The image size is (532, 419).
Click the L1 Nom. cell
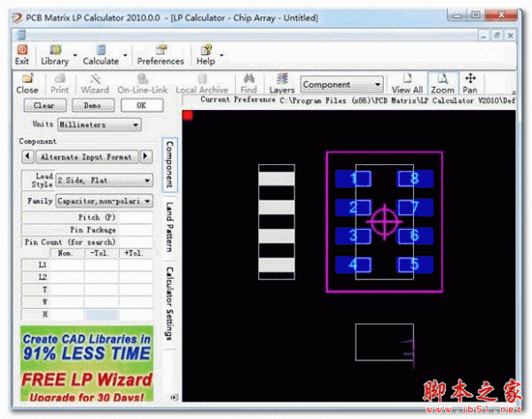tap(66, 265)
